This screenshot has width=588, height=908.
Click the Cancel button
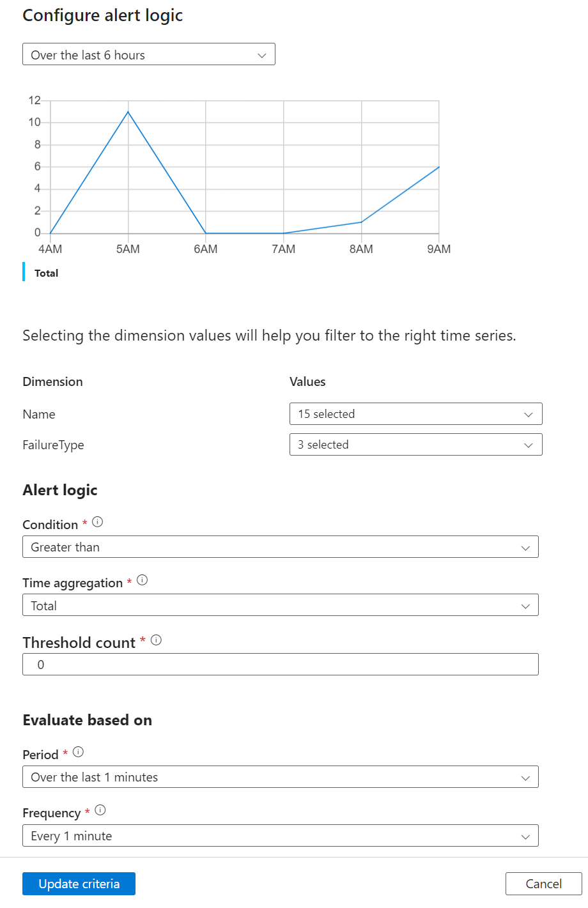(x=543, y=884)
